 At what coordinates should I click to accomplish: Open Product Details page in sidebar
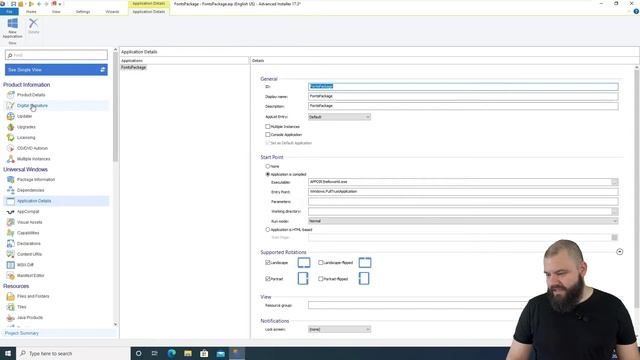click(x=31, y=95)
